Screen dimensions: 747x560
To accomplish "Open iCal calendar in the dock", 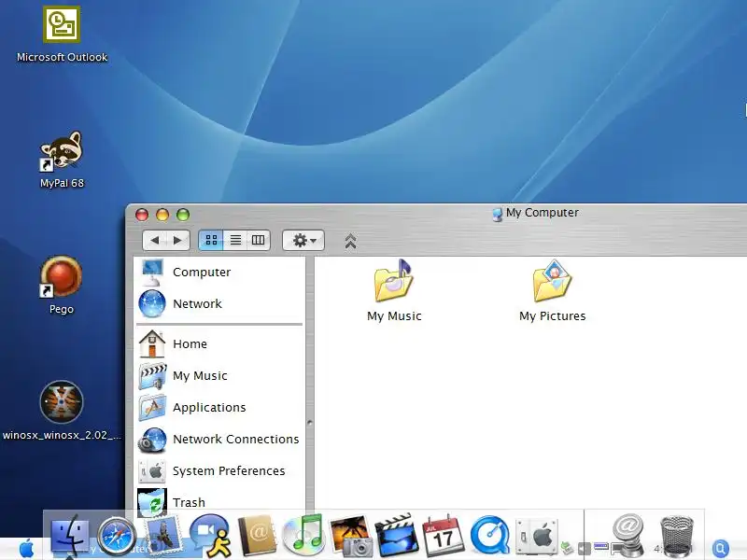I will 444,535.
